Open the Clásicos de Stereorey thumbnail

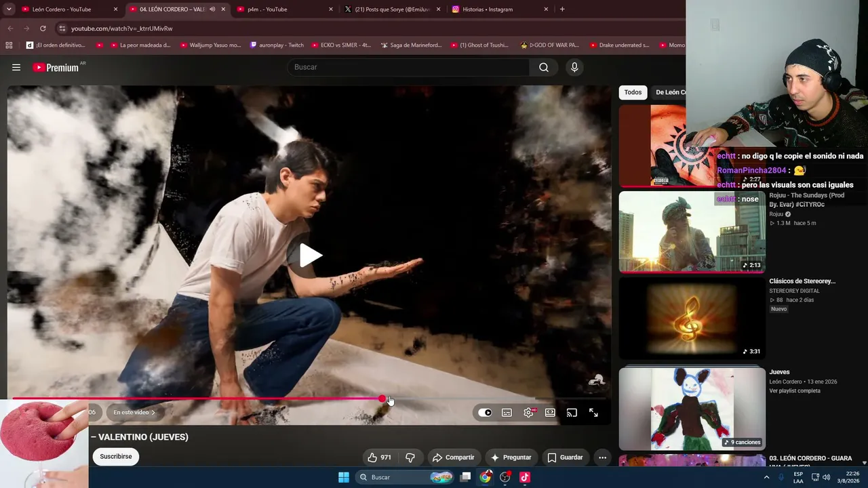coord(692,317)
